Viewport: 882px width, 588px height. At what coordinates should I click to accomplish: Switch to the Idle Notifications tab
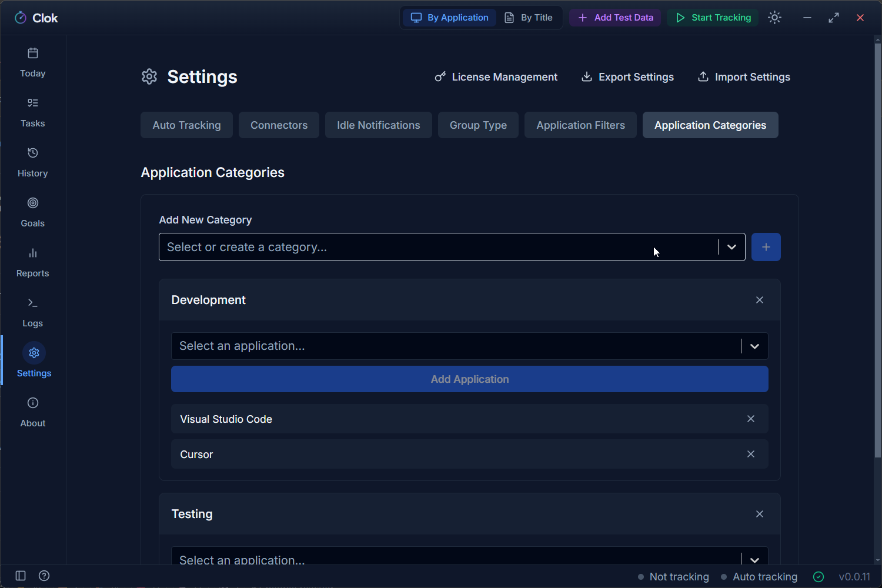pos(378,125)
